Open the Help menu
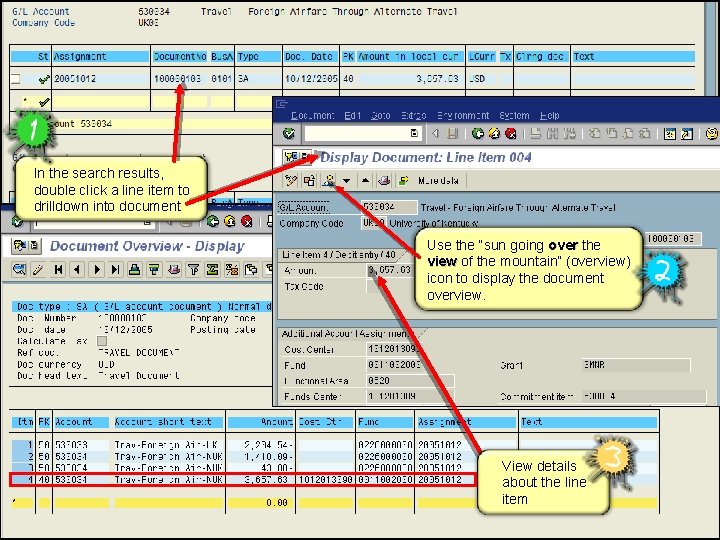Viewport: 720px width, 540px height. pos(550,116)
